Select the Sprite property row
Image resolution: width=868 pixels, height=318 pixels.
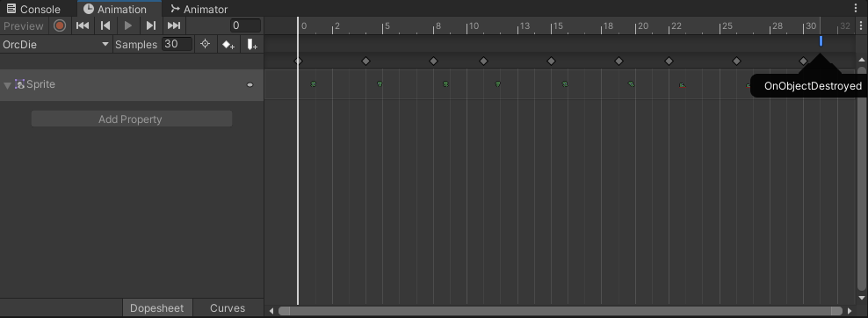point(132,84)
